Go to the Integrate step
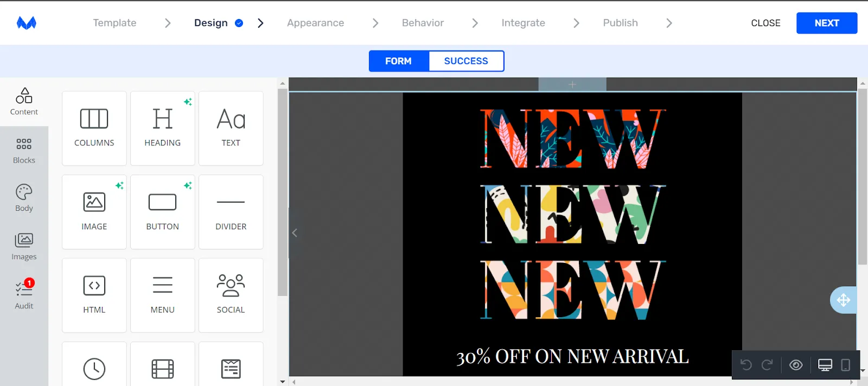868x386 pixels. pos(524,23)
